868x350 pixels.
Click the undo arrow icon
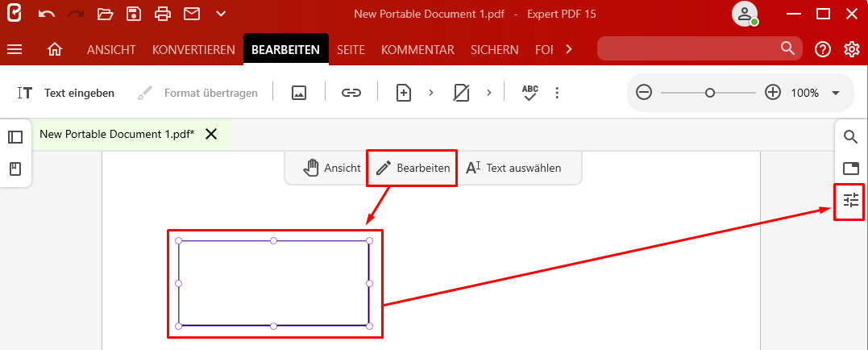[x=47, y=14]
